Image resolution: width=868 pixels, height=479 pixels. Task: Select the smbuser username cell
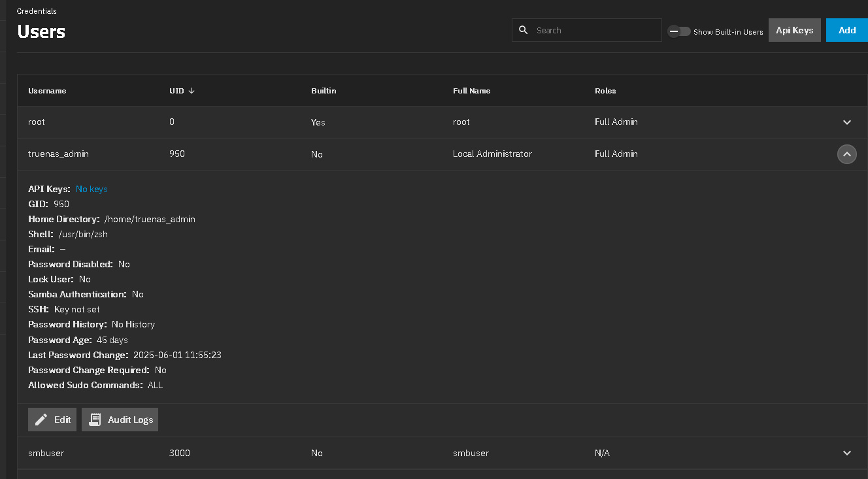pos(46,453)
